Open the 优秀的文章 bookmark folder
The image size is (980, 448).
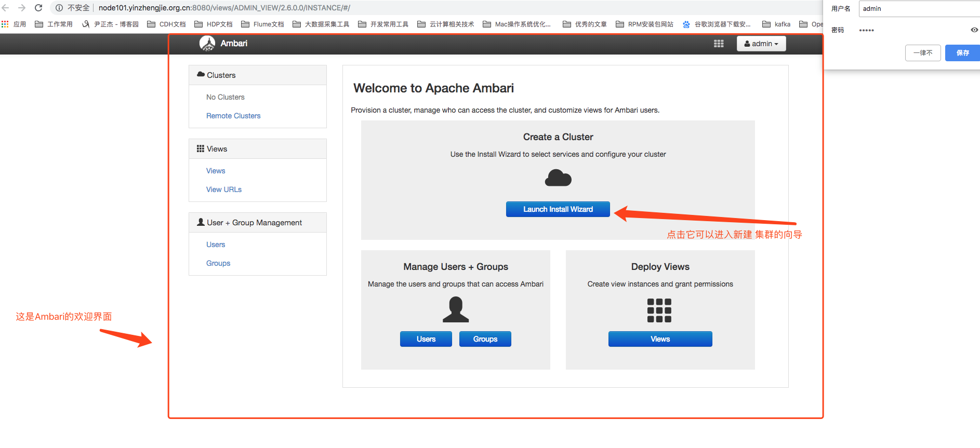click(x=585, y=24)
